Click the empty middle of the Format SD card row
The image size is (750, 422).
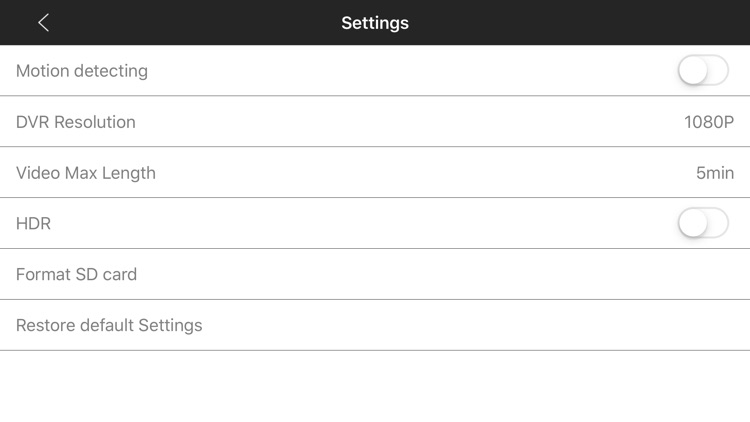coord(400,274)
